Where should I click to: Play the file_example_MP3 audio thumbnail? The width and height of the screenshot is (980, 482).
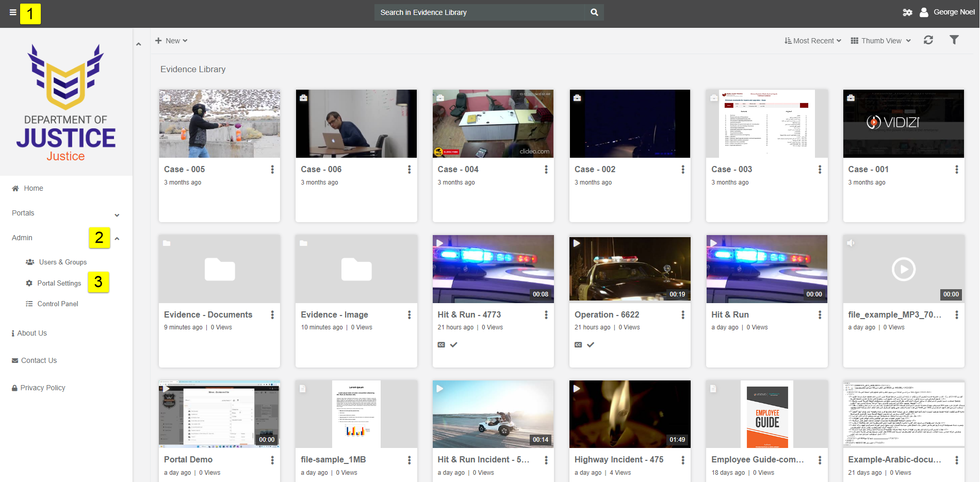coord(904,269)
